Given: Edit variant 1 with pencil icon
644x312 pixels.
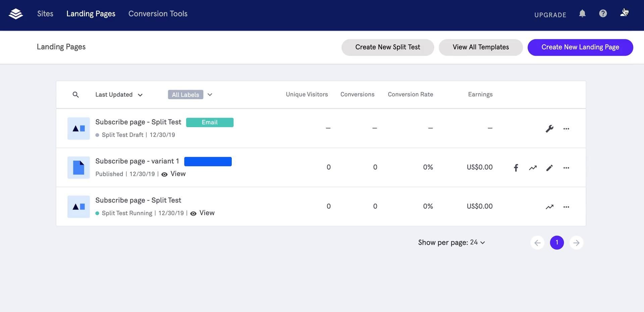Looking at the screenshot, I should pyautogui.click(x=549, y=168).
